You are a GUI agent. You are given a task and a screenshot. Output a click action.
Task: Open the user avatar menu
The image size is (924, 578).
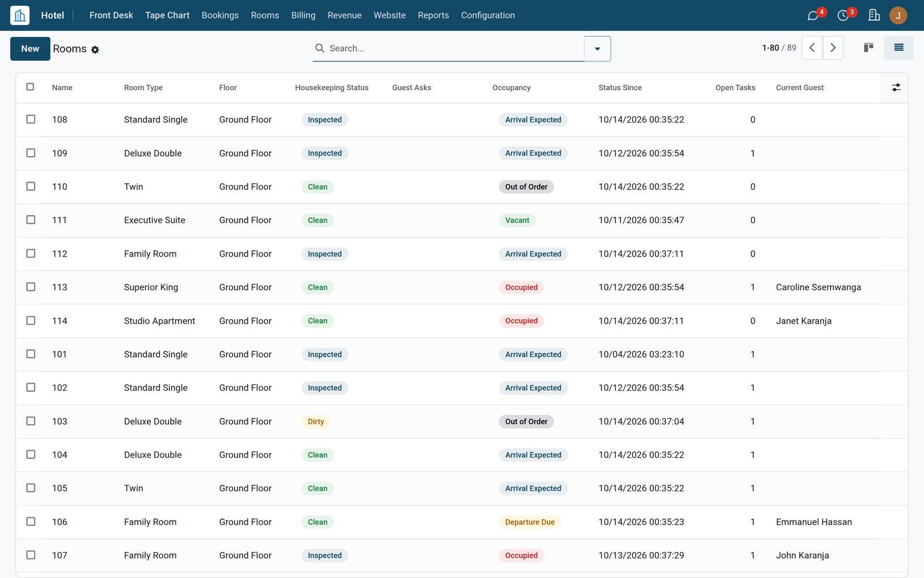point(898,16)
